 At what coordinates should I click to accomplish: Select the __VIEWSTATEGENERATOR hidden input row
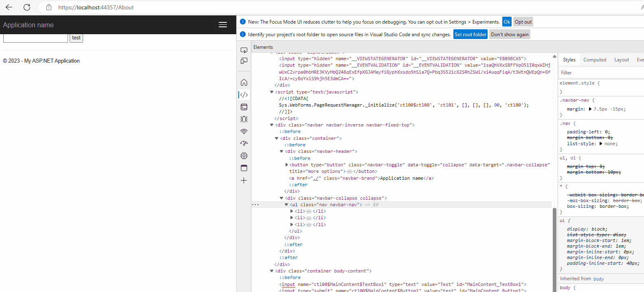pyautogui.click(x=402, y=59)
